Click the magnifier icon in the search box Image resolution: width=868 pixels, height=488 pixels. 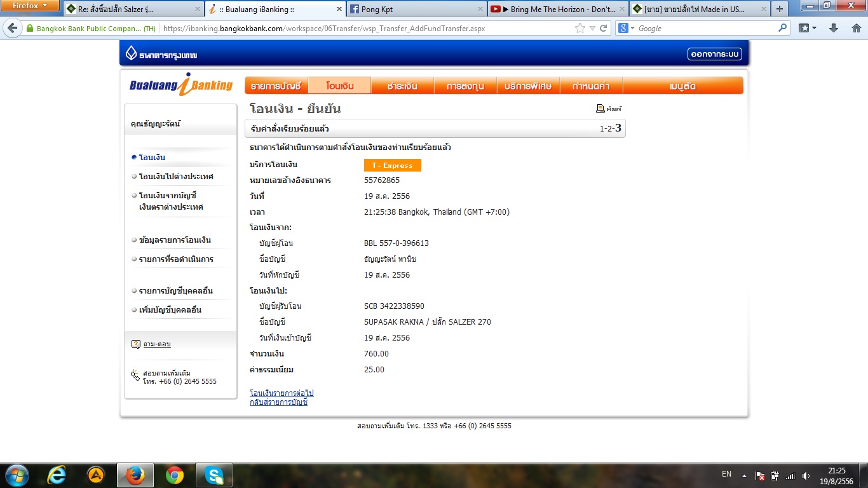[783, 29]
